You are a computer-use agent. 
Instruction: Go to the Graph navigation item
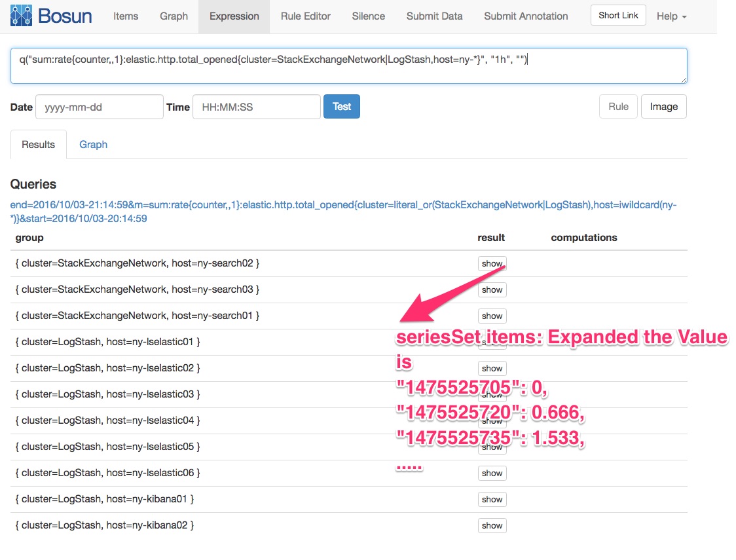[174, 16]
